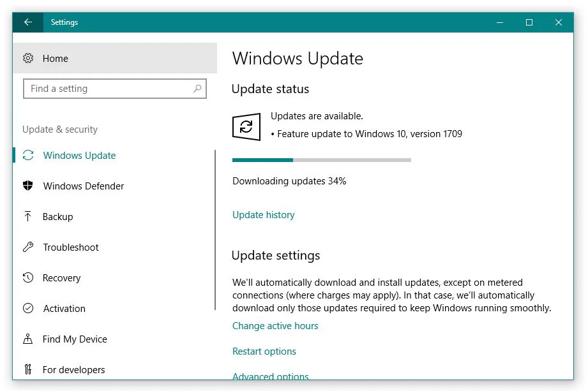Click the back arrow in Settings title bar

point(27,22)
